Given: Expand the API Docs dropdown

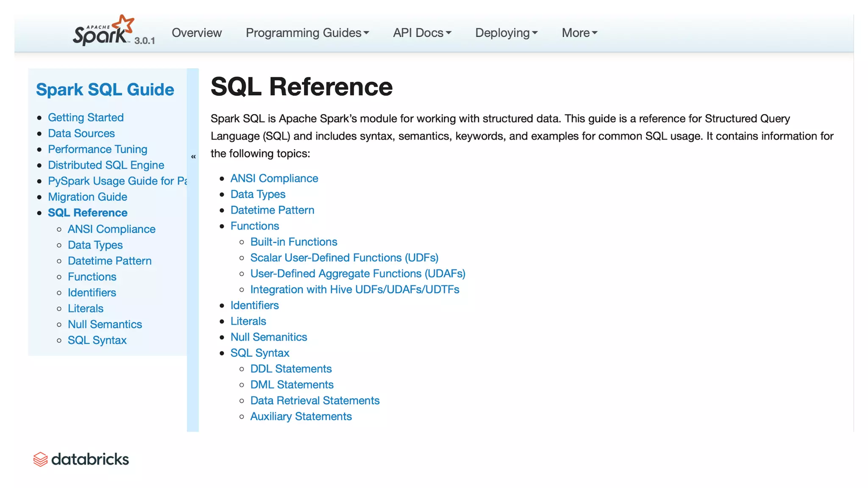Looking at the screenshot, I should click(422, 33).
